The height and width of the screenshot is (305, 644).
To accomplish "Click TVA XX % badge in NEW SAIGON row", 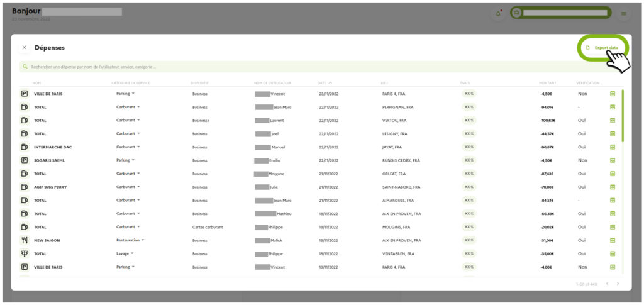I will [x=469, y=240].
